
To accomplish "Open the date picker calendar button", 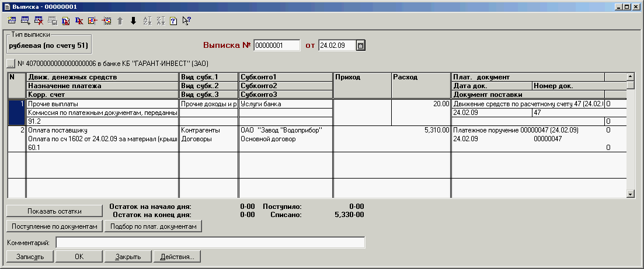I will click(361, 46).
